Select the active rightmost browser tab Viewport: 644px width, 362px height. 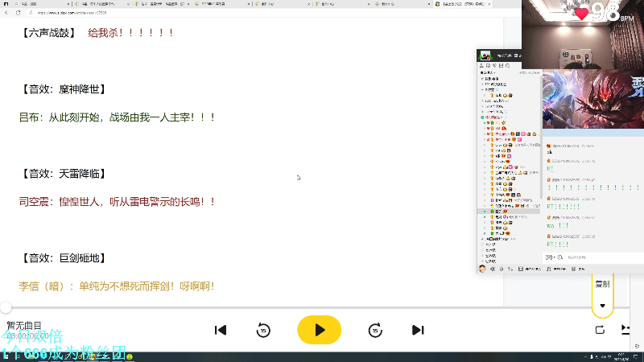pos(462,4)
